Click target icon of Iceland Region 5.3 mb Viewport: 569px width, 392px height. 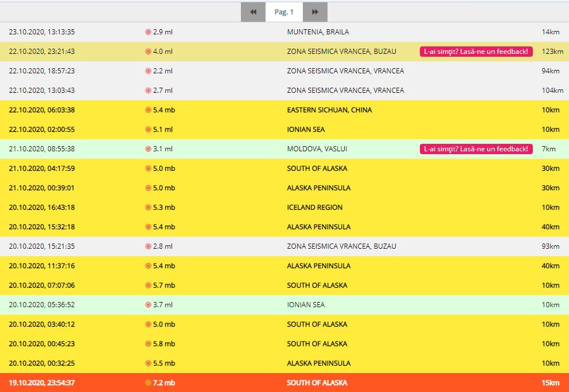(x=148, y=207)
